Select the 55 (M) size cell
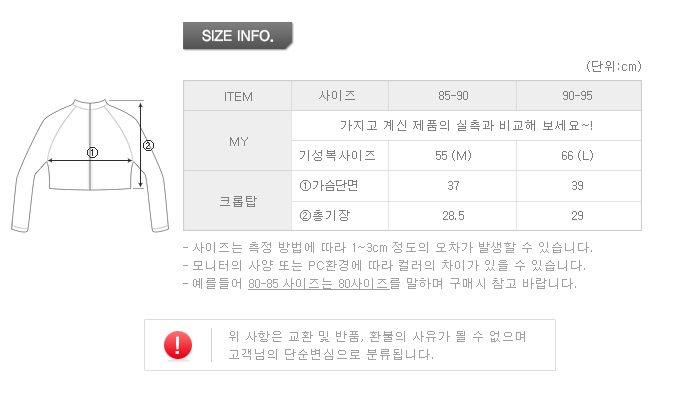Screen dimensions: 700x410 coord(454,156)
